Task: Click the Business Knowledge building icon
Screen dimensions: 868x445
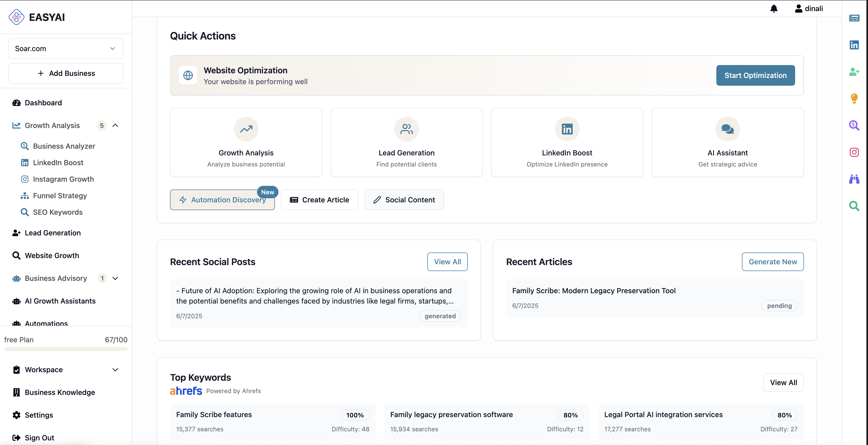Action: (16, 392)
